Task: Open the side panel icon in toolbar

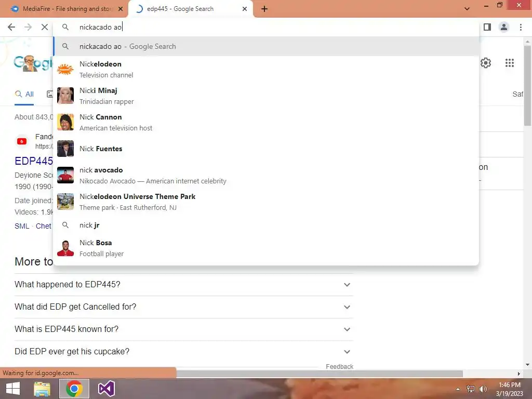Action: pos(487,27)
